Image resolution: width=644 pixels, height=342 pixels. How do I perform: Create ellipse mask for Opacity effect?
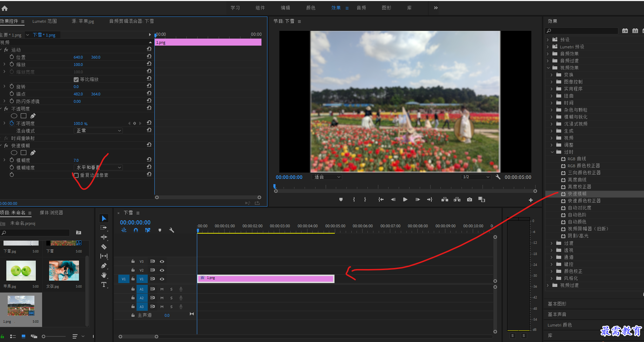pyautogui.click(x=14, y=116)
